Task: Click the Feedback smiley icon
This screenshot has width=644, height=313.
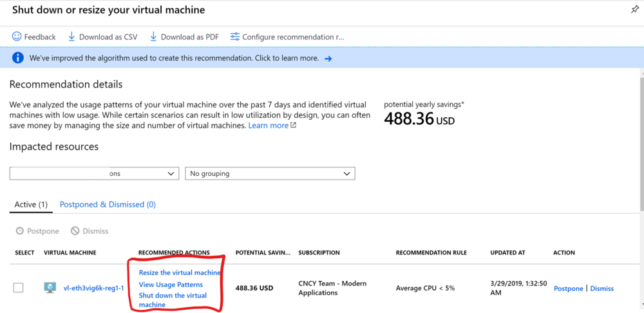Action: (17, 37)
